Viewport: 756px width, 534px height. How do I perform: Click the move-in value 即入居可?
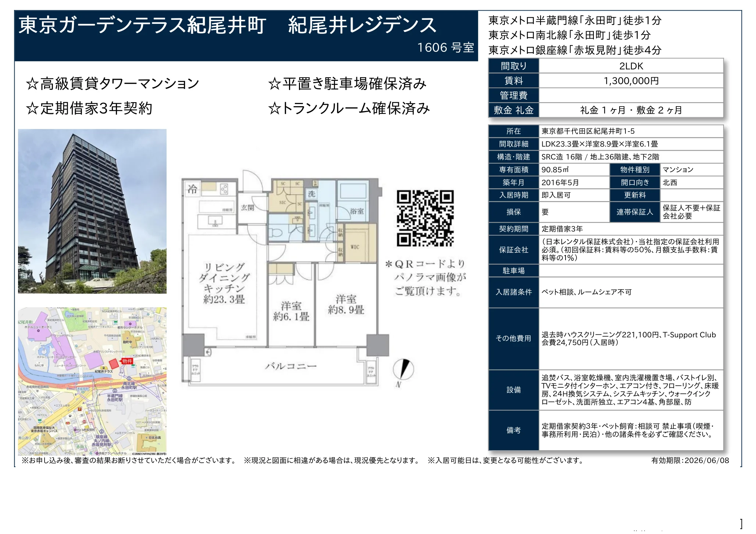point(556,195)
